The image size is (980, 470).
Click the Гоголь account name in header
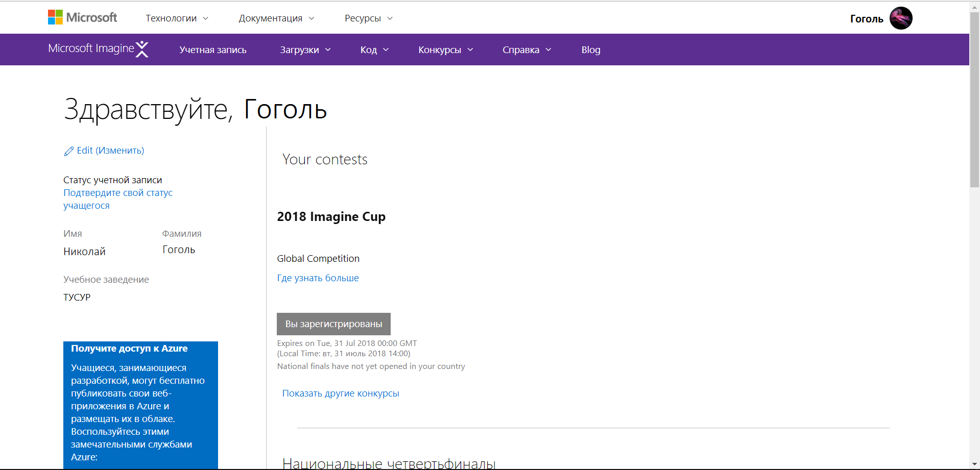coord(867,19)
